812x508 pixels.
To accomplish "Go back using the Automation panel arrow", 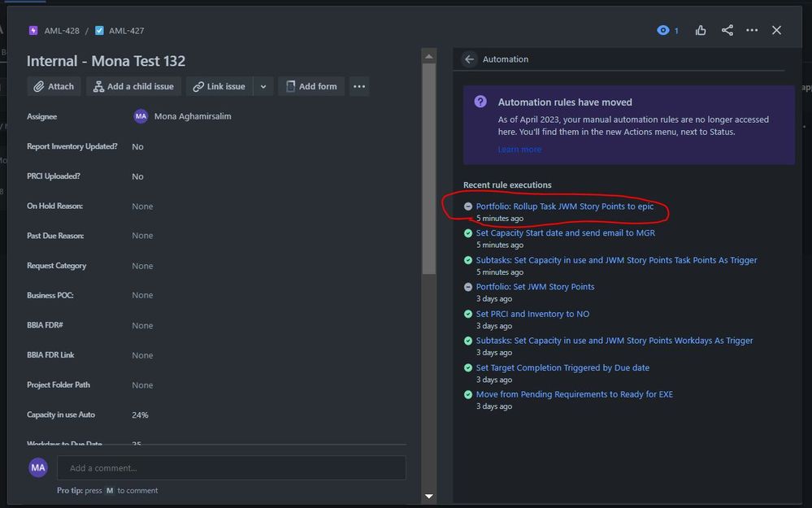I will [x=469, y=59].
